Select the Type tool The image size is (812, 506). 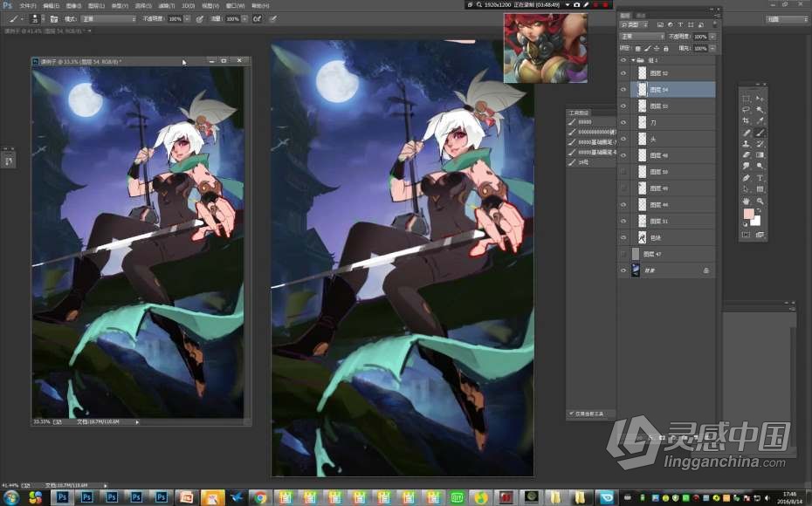760,177
